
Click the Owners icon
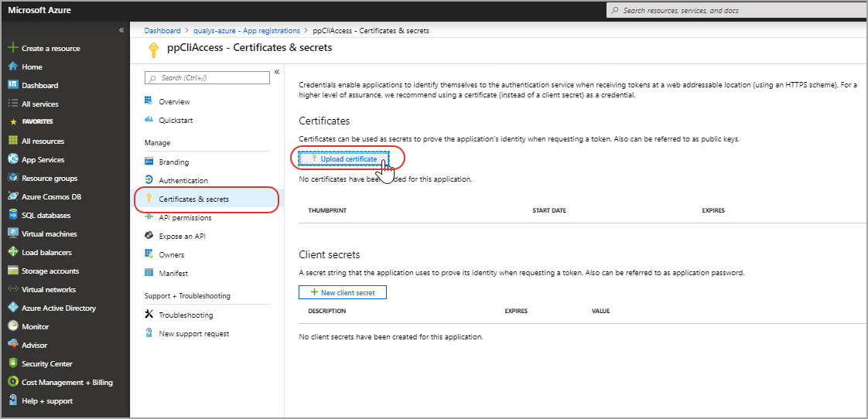[149, 254]
